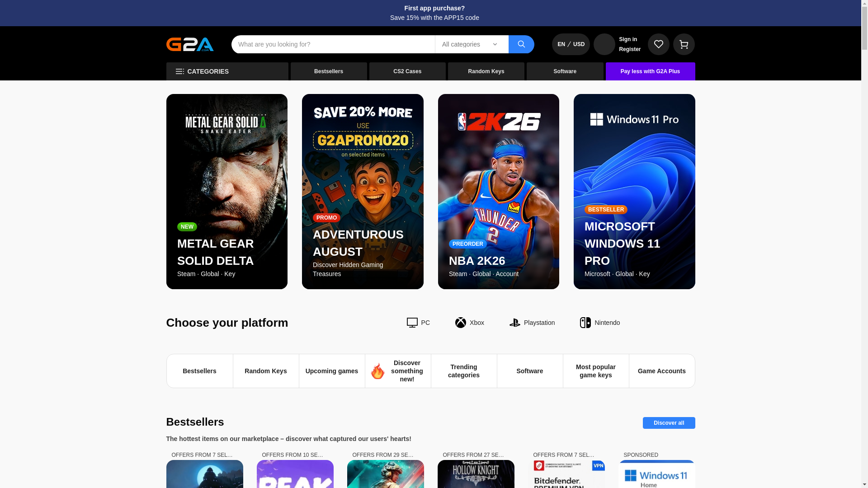This screenshot has width=868, height=488.
Task: Open EN / USD language currency selector
Action: (x=571, y=44)
